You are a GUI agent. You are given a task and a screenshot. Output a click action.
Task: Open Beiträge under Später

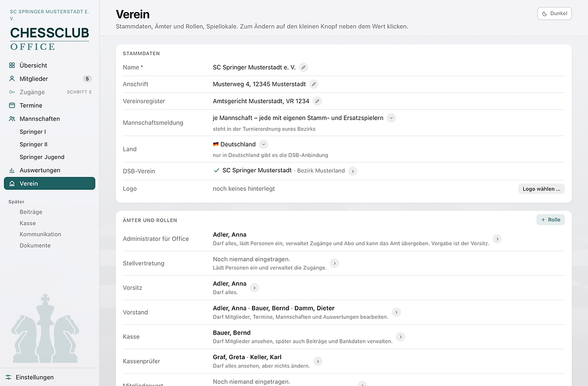[x=31, y=212]
